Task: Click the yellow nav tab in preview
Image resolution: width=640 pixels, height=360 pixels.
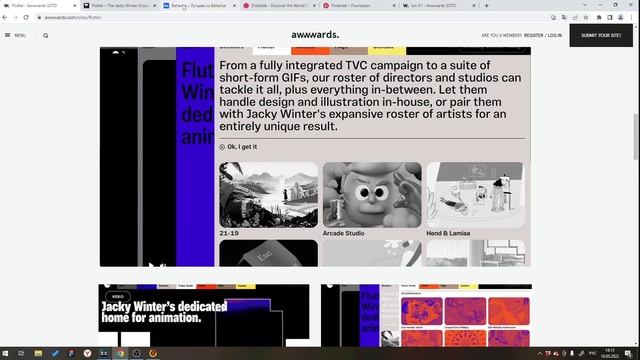Action: (387, 51)
